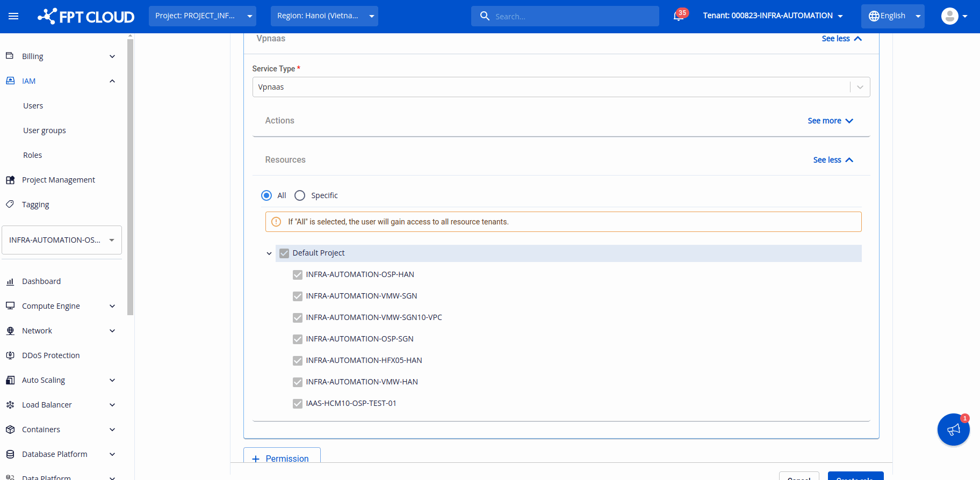Toggle INFRA-AUTOMATION-OSP-HAN checkbox

click(298, 274)
